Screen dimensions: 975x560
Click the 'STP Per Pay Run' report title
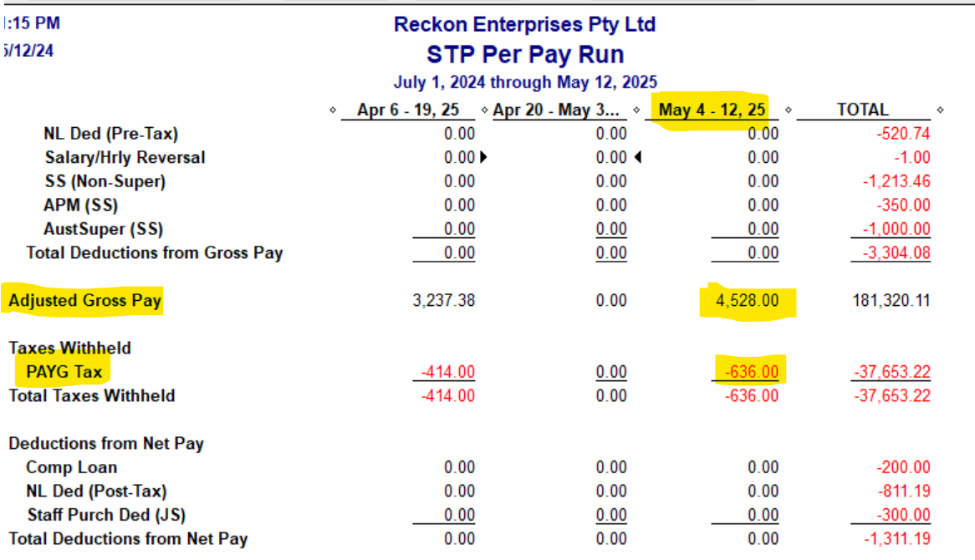(525, 54)
